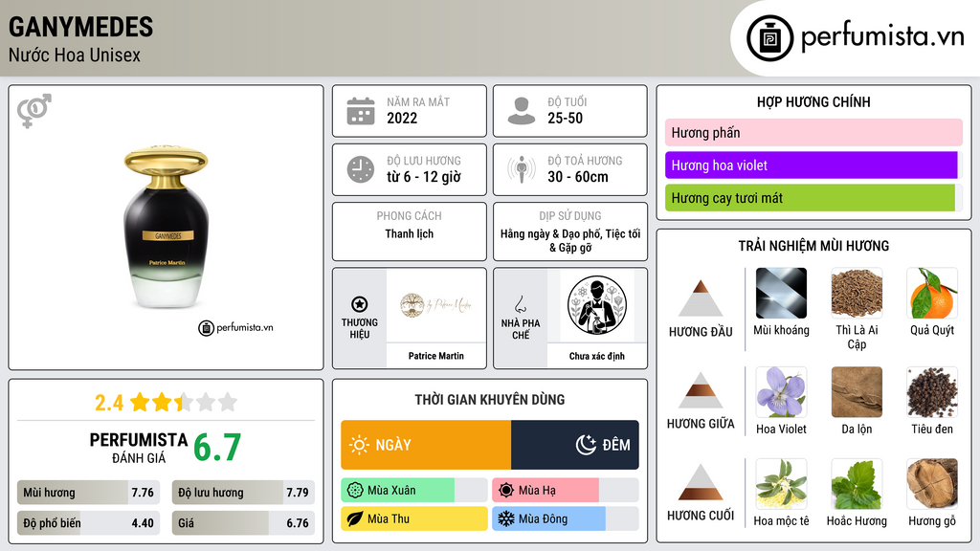
Task: Click the orange Ngày daytime bar
Action: (426, 445)
